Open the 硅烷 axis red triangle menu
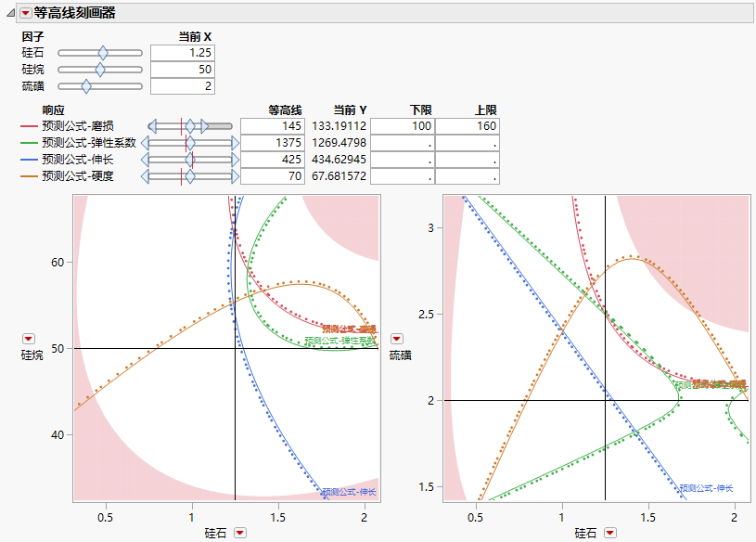This screenshot has height=542, width=756. 27,339
